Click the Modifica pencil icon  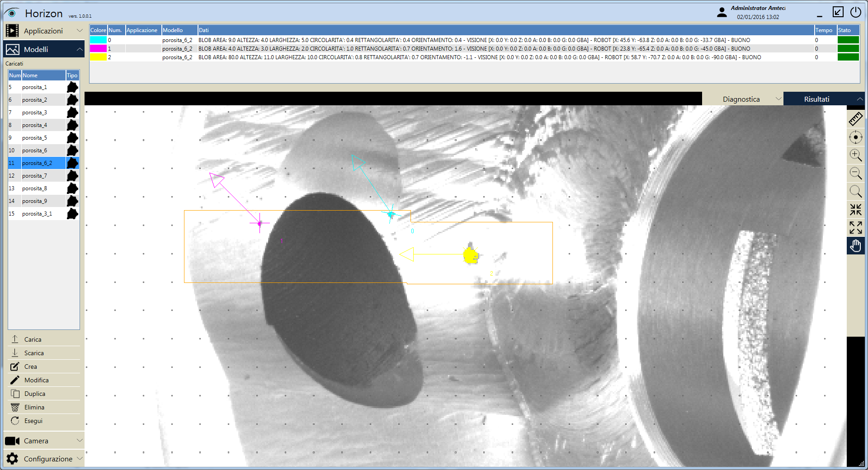pyautogui.click(x=15, y=380)
